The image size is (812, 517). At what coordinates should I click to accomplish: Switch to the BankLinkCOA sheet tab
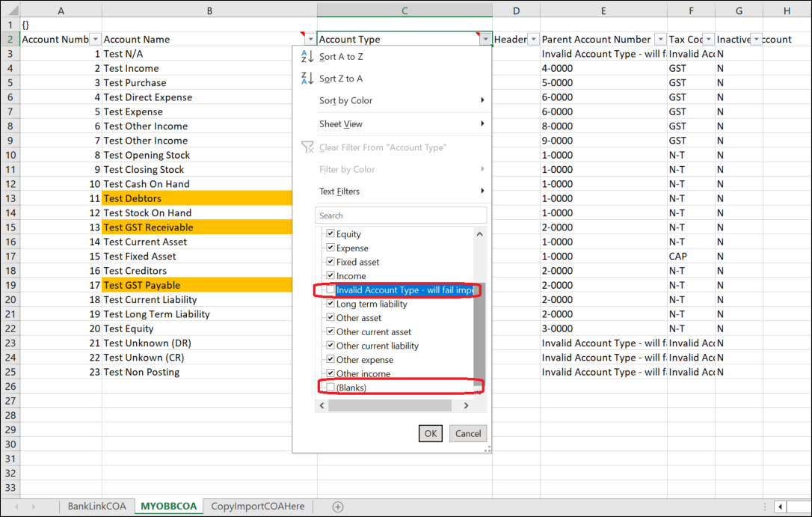coord(96,507)
